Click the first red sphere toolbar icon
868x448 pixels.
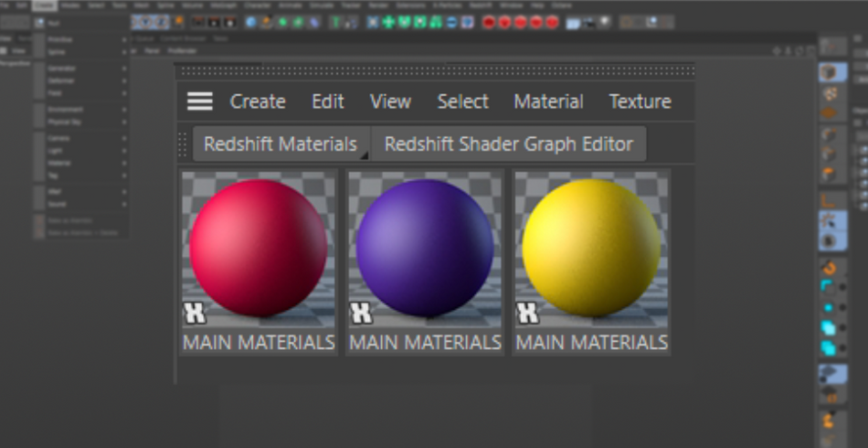(x=488, y=22)
